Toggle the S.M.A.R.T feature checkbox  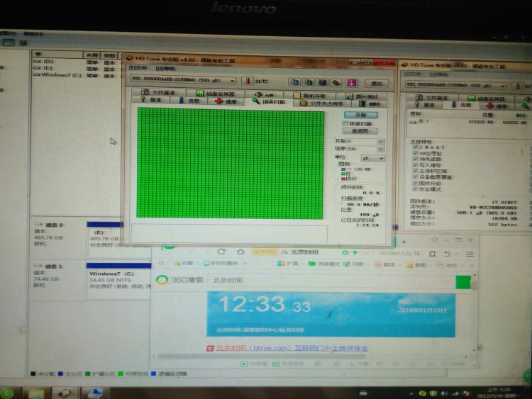[x=415, y=147]
